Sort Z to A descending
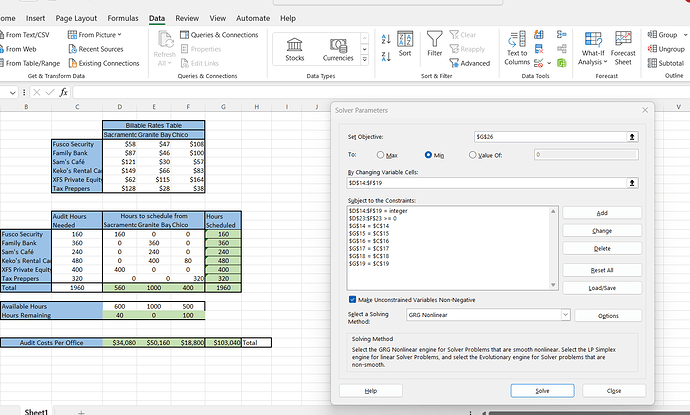Viewport: 690px width, 415px height. (386, 56)
